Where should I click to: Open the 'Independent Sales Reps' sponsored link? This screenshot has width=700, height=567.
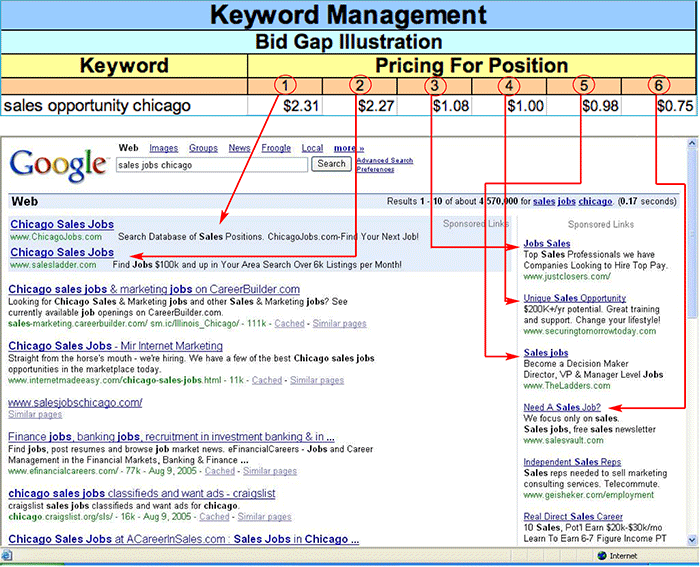tap(573, 462)
